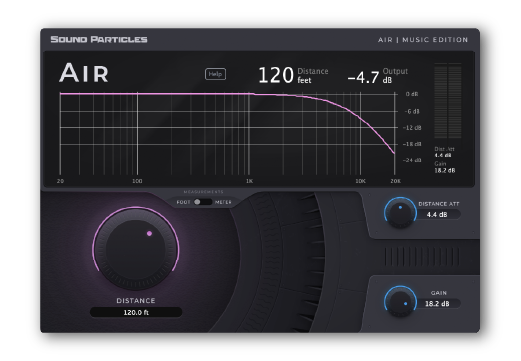
Task: Click the large Distance knob
Action: pos(136,249)
